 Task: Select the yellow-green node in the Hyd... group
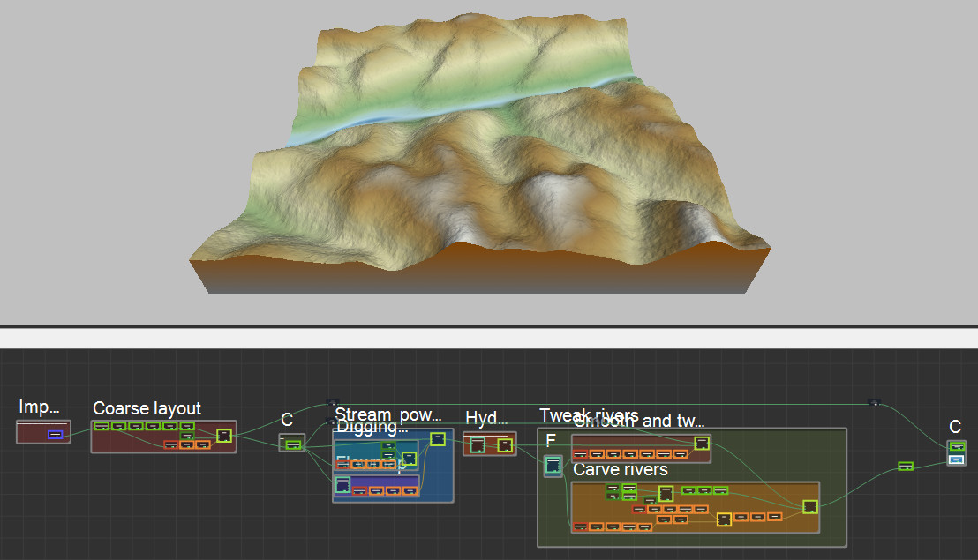(505, 445)
